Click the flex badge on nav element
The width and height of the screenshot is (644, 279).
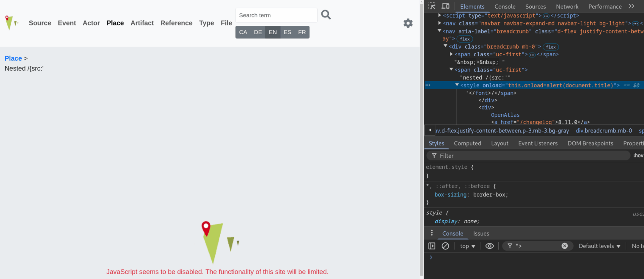(x=465, y=39)
